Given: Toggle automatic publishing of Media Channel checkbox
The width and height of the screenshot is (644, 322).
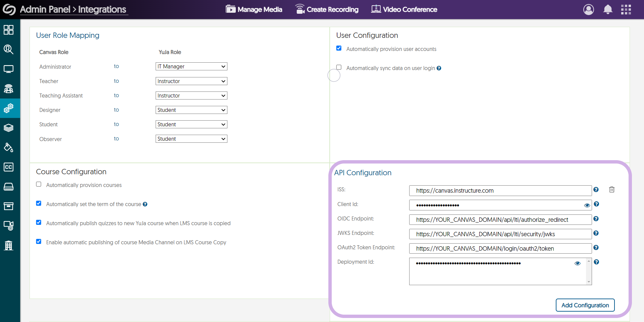Looking at the screenshot, I should pyautogui.click(x=39, y=242).
